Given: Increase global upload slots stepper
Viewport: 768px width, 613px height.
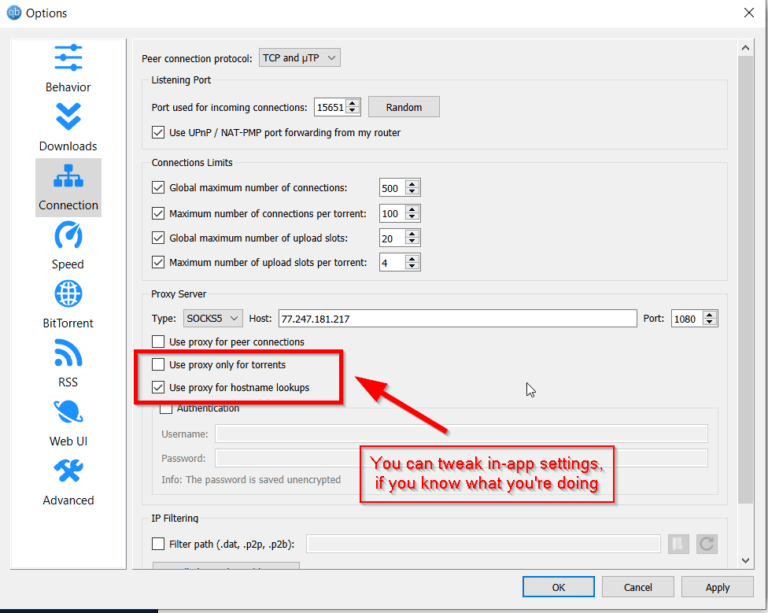Looking at the screenshot, I should click(412, 235).
